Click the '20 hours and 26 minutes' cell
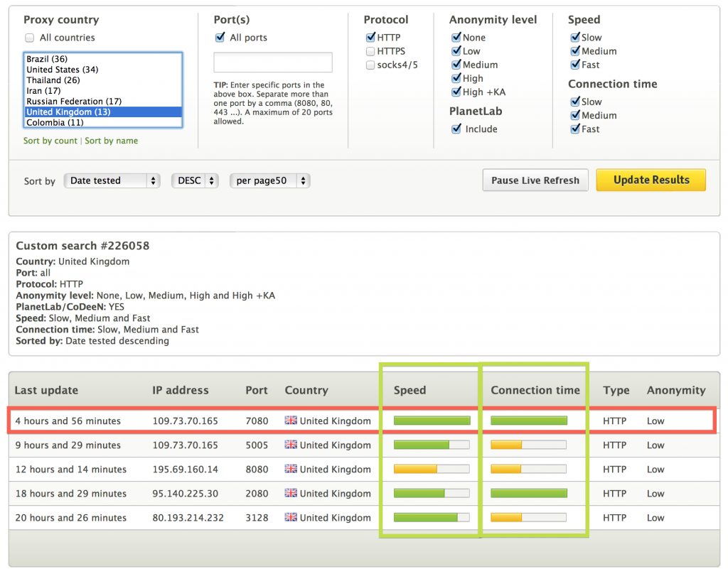The height and width of the screenshot is (574, 728). (71, 517)
